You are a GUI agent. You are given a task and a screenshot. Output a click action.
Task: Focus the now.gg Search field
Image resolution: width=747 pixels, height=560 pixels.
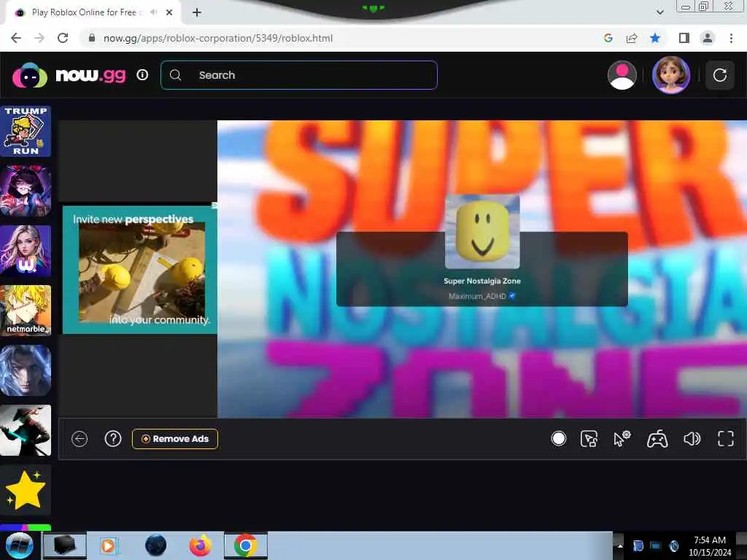tap(298, 75)
